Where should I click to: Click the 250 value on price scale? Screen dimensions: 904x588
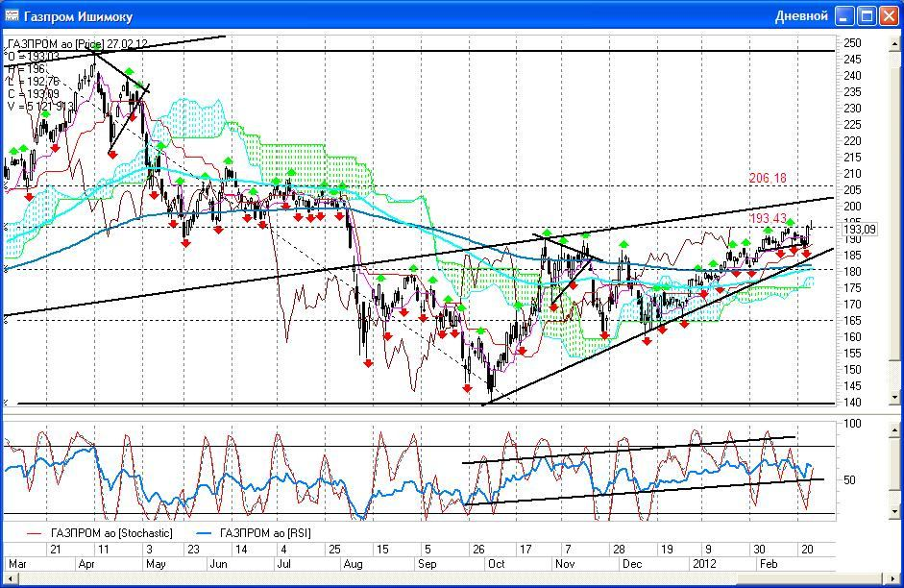pos(852,43)
